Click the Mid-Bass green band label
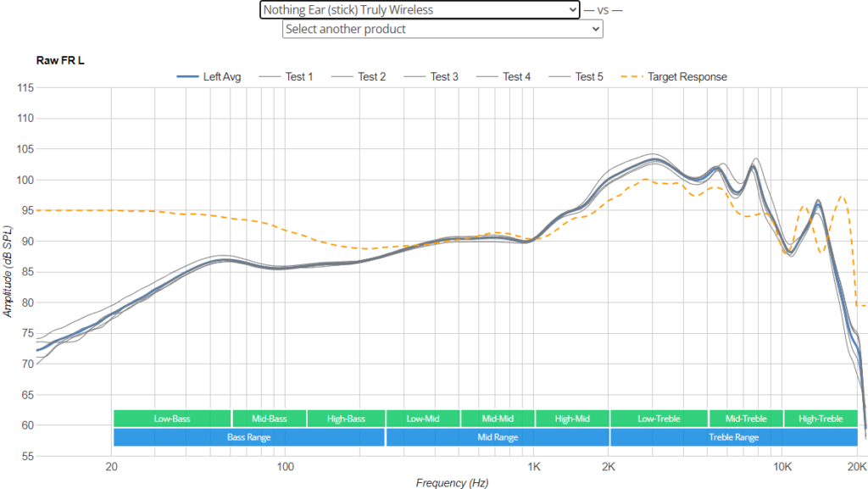Image resolution: width=868 pixels, height=489 pixels. [x=270, y=419]
